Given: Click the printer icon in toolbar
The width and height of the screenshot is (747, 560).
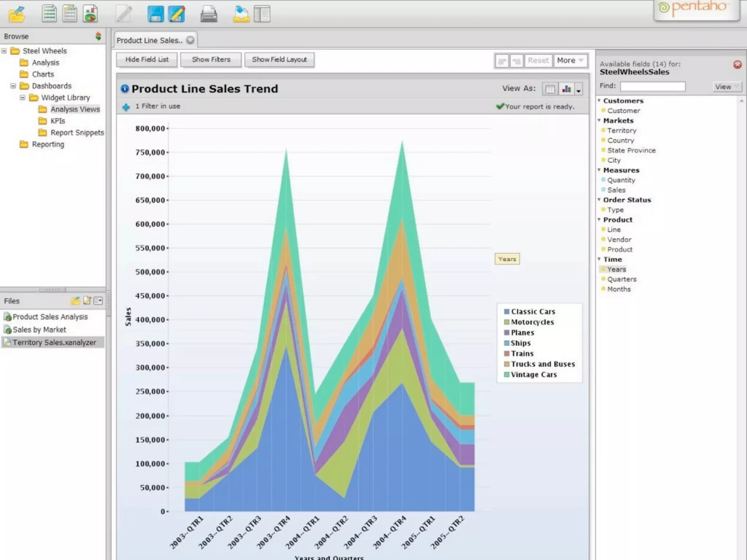Looking at the screenshot, I should [x=209, y=15].
